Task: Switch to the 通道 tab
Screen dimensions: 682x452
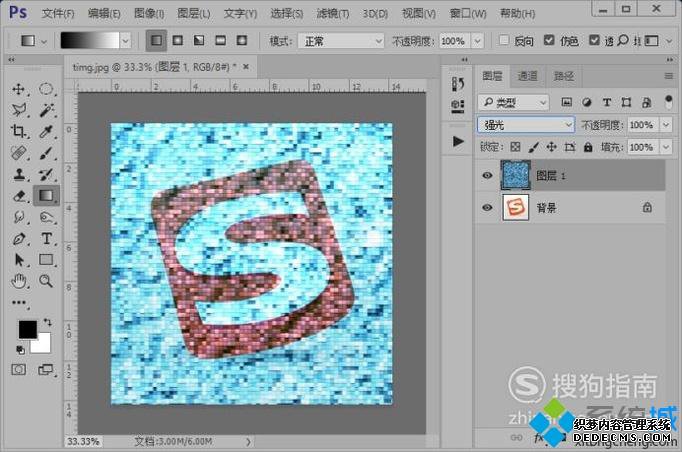Action: [x=528, y=76]
